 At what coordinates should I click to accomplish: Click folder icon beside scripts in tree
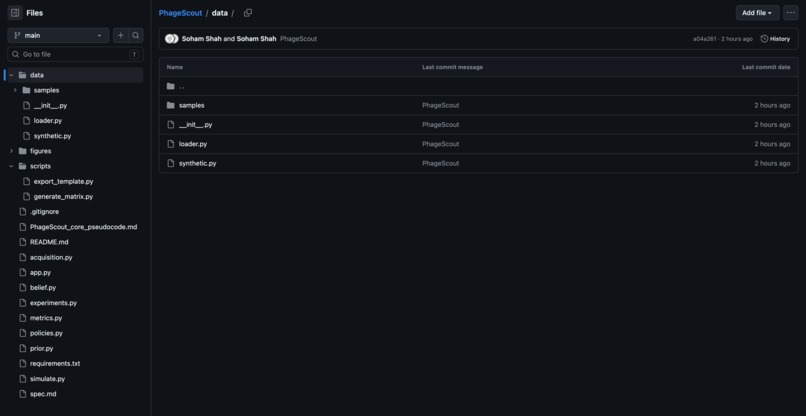click(22, 166)
